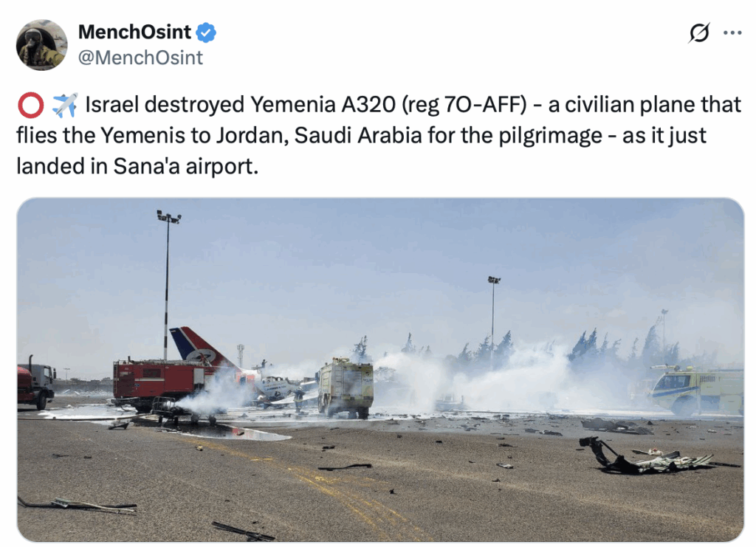Click the red fire truck in photo
756x547 pixels.
coord(159,384)
